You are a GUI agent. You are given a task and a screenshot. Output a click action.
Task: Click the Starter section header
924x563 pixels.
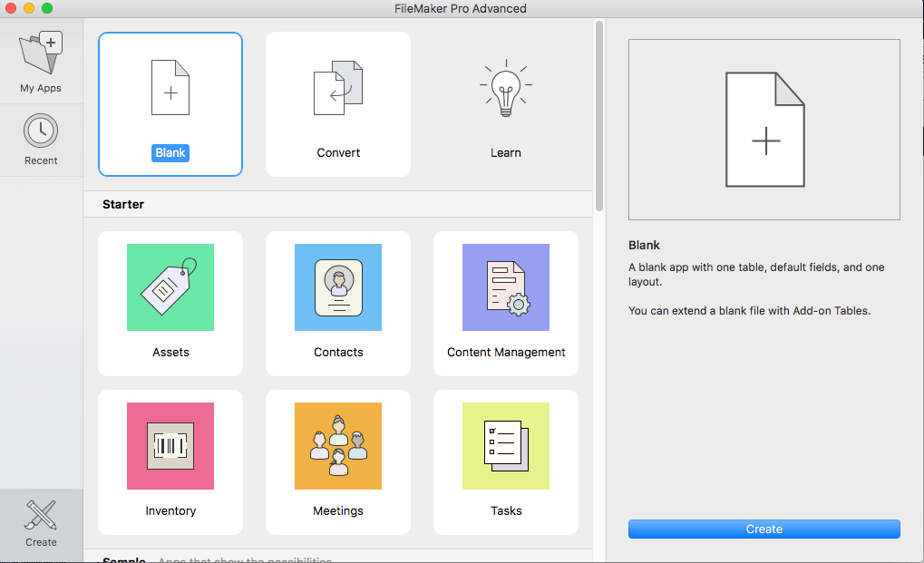[x=123, y=204]
